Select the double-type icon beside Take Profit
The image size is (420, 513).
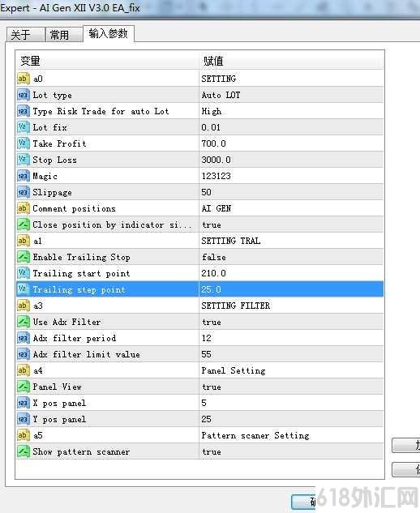(x=23, y=143)
